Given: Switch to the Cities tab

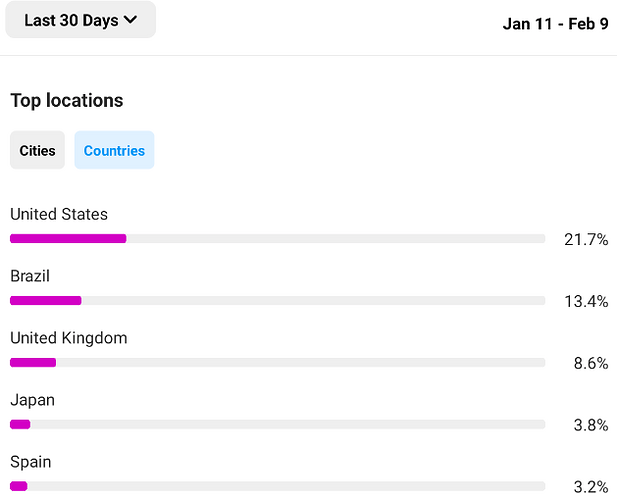Looking at the screenshot, I should click(x=37, y=150).
